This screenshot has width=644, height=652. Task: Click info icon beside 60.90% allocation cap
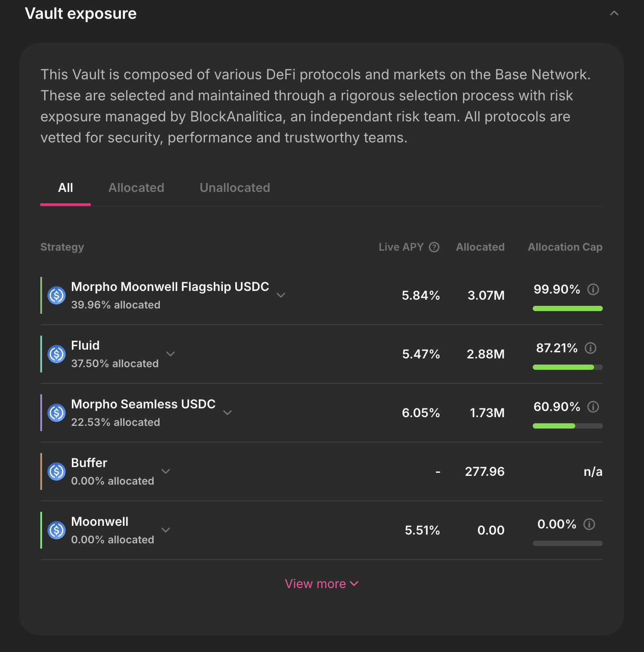593,407
